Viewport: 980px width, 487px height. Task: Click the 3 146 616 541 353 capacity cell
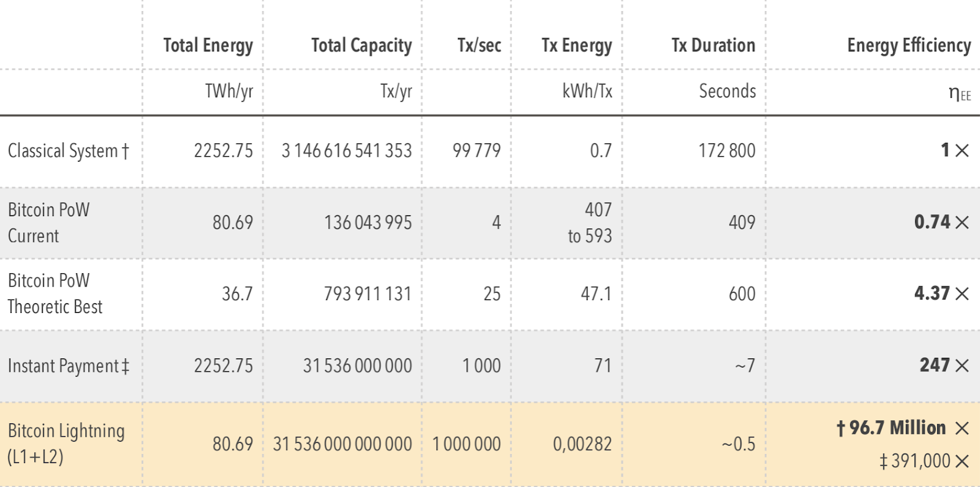pos(346,151)
